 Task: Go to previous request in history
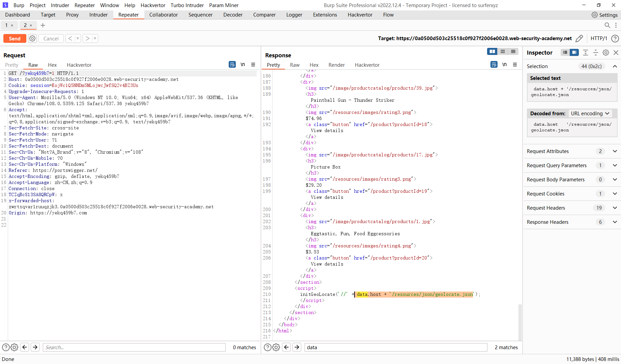(70, 38)
